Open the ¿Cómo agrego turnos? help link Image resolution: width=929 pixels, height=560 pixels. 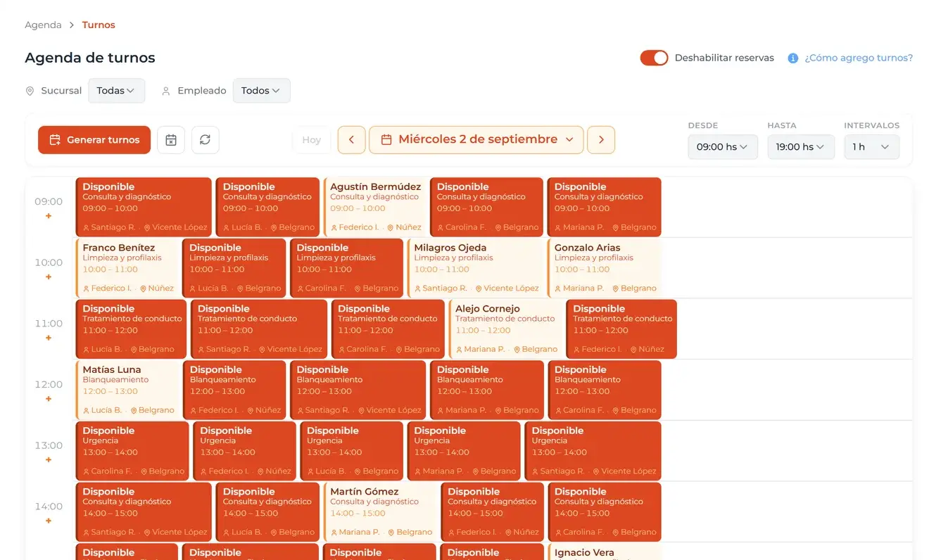(x=859, y=58)
